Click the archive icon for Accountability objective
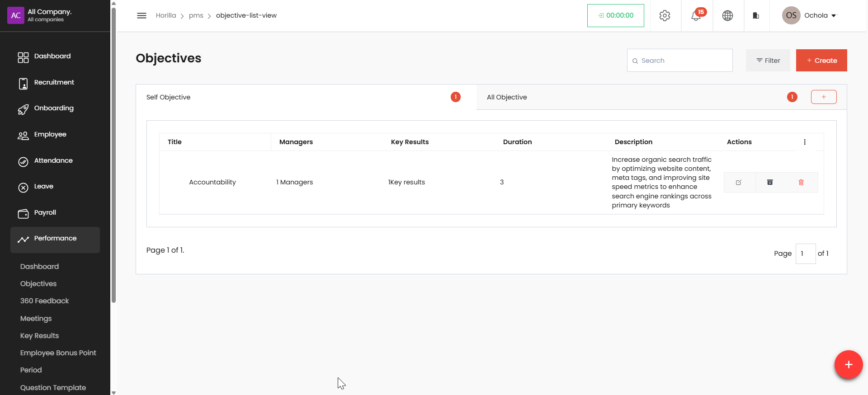868x395 pixels. coord(770,182)
